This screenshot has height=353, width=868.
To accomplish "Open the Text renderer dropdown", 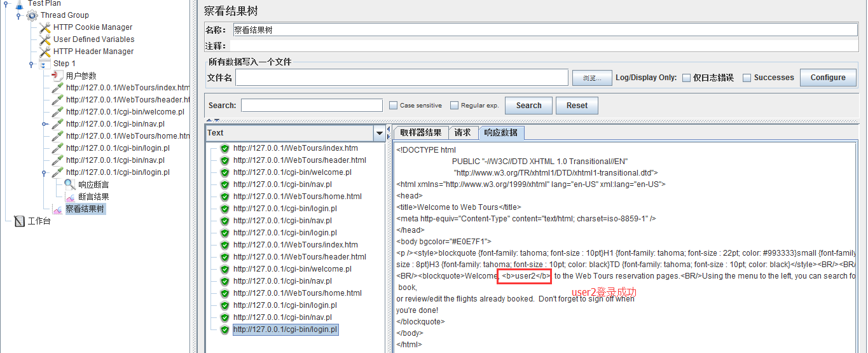I will 380,133.
